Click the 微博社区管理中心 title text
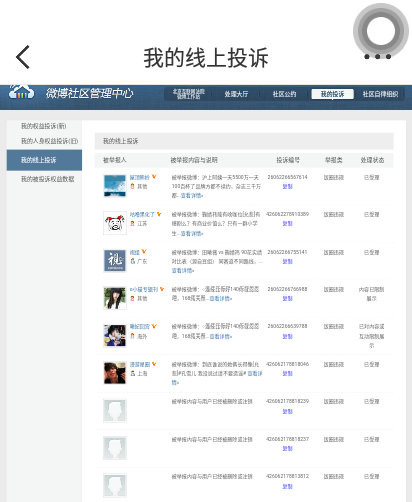Screen dimensions: 412x502 click(89, 93)
